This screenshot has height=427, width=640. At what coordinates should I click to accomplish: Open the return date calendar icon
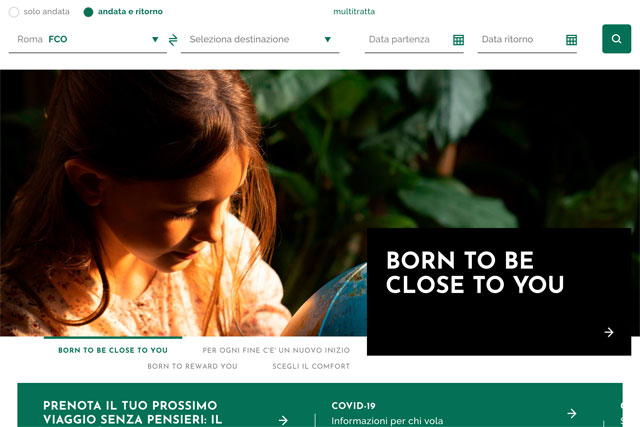pos(571,40)
